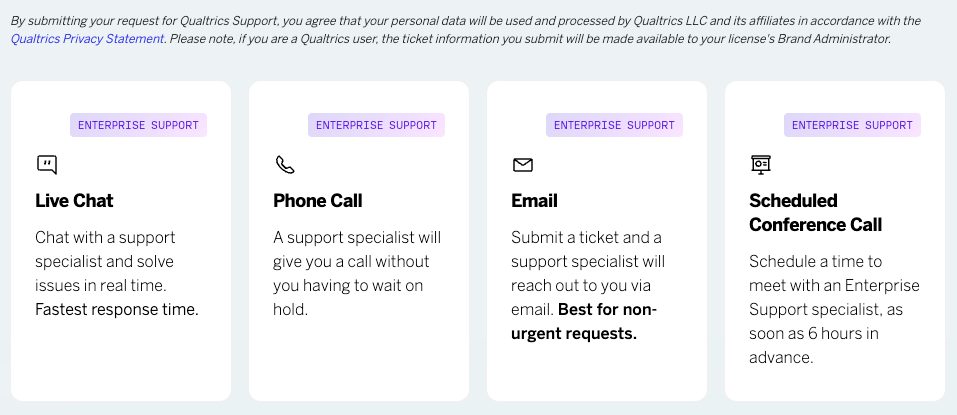Click "Fastest response time" in Live Chat card
957x415 pixels.
click(x=117, y=310)
